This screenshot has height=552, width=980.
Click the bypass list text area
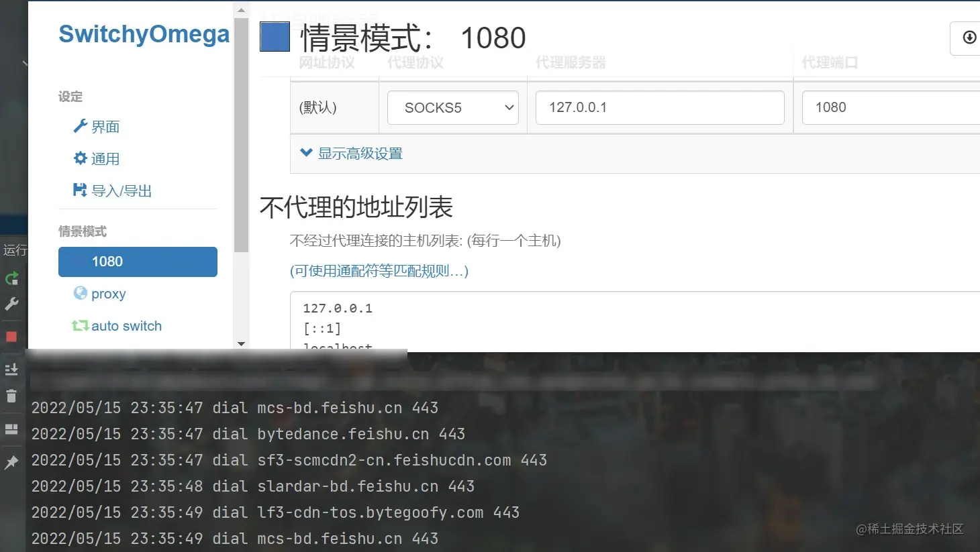pyautogui.click(x=635, y=321)
